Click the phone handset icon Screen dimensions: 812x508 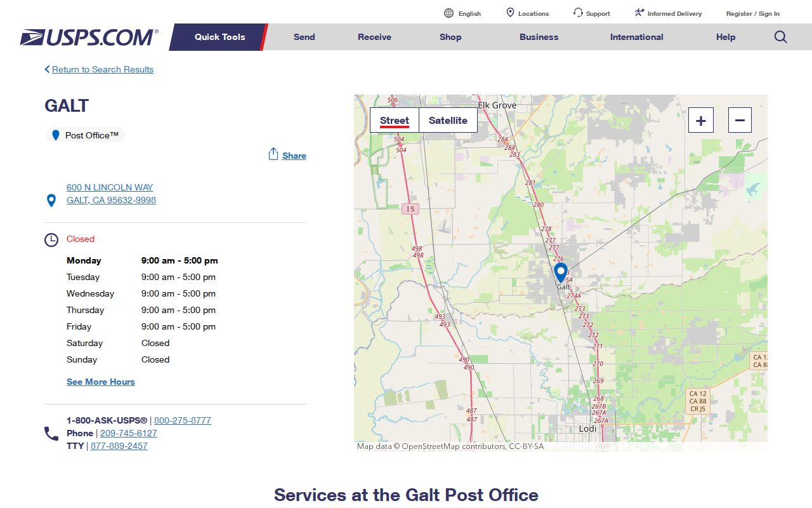(51, 434)
